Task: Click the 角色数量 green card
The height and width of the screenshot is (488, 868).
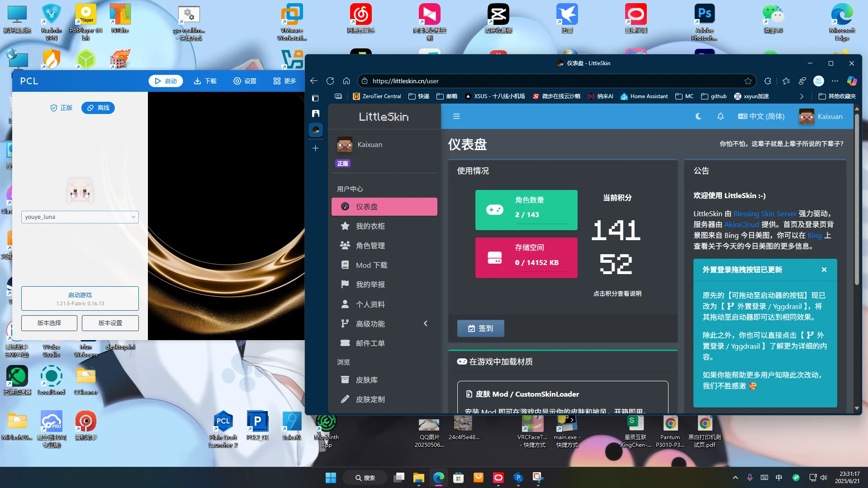Action: [526, 210]
